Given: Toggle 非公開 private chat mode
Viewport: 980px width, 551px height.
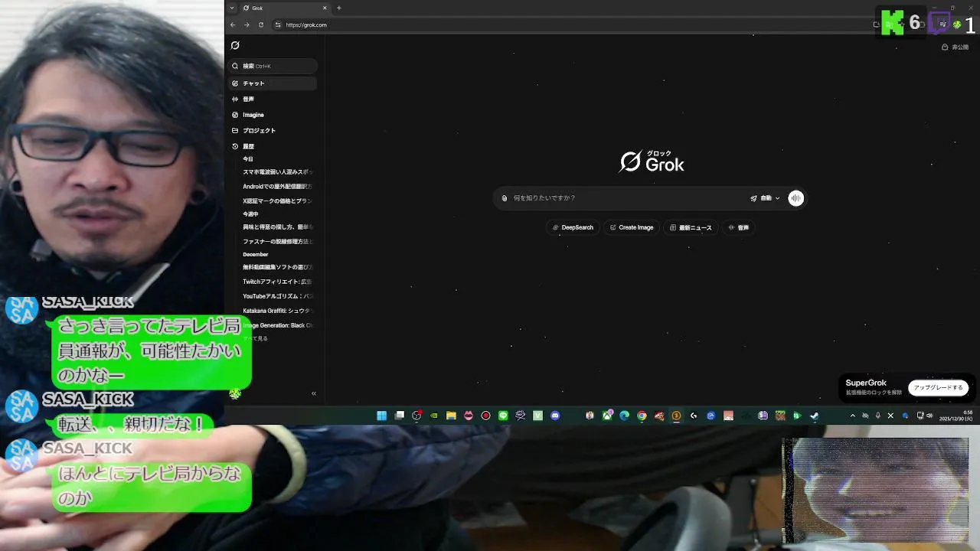Looking at the screenshot, I should (x=955, y=47).
